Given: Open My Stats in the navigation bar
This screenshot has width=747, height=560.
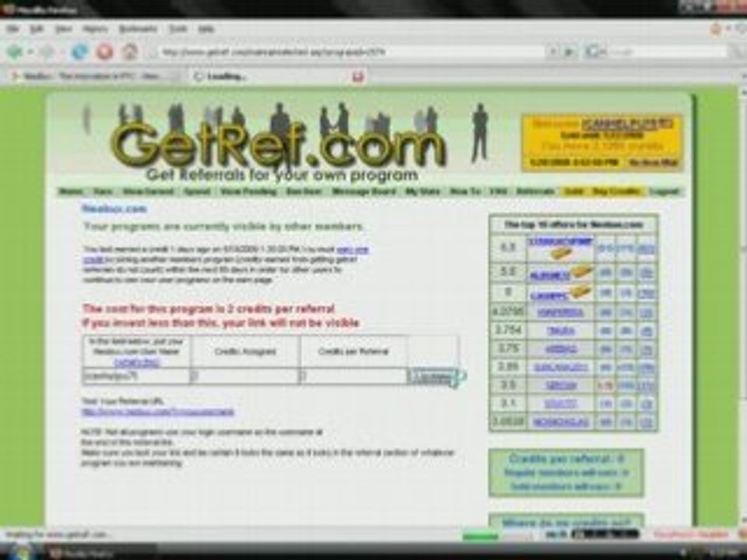Looking at the screenshot, I should [422, 191].
